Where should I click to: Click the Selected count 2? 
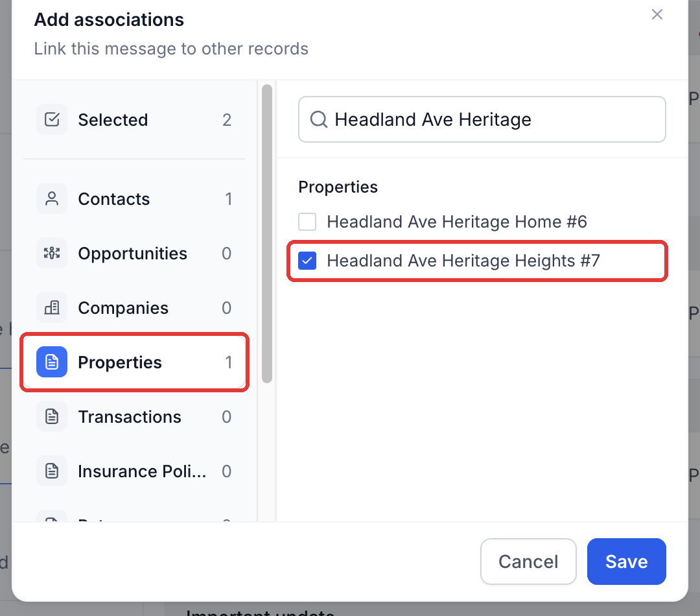(x=227, y=120)
